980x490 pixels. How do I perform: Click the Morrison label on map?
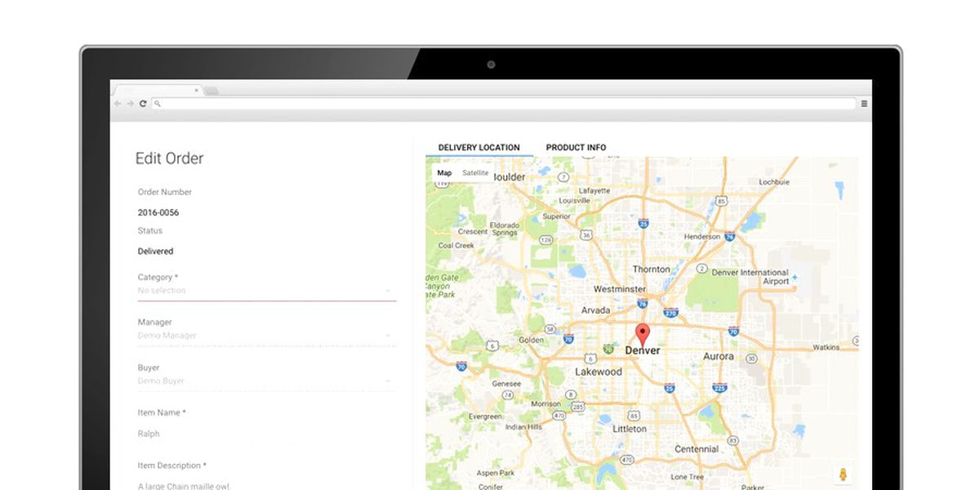click(x=546, y=404)
